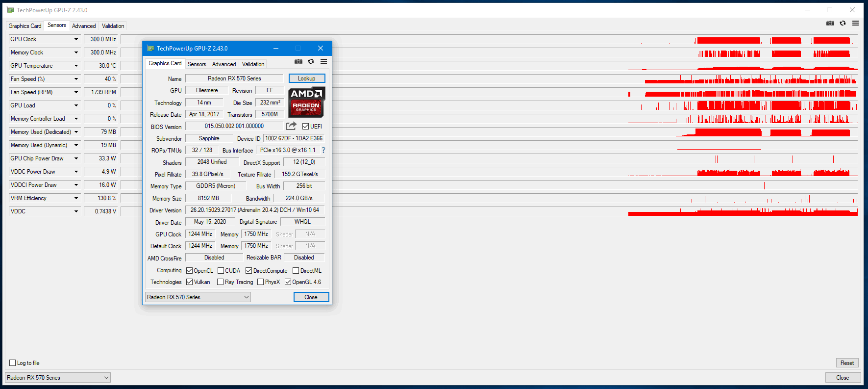Switch to Validation tab in front window

click(253, 64)
